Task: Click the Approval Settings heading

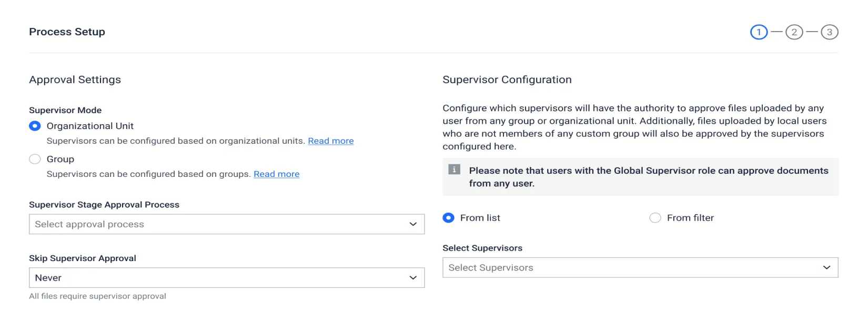Action: click(75, 79)
